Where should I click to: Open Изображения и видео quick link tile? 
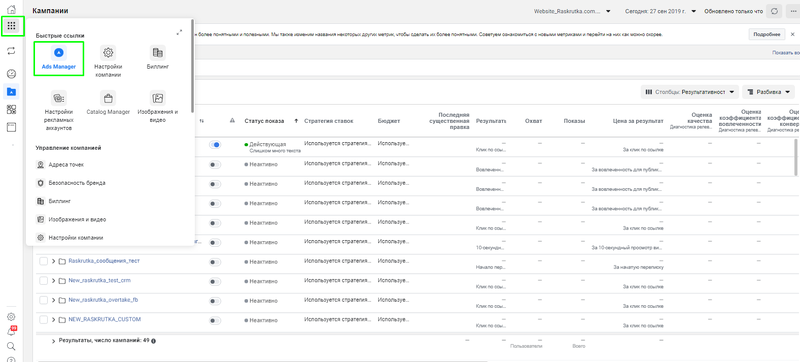click(x=158, y=107)
